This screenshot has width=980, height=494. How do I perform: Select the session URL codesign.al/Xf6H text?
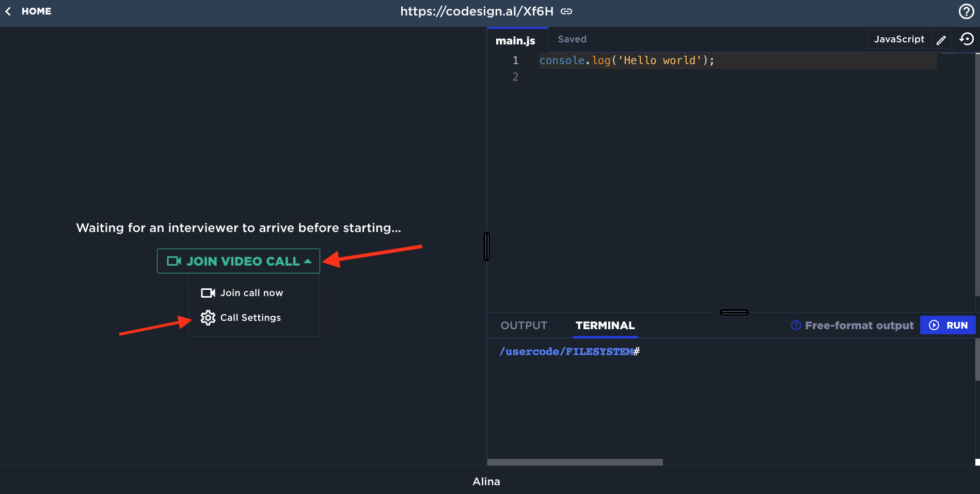[x=477, y=11]
